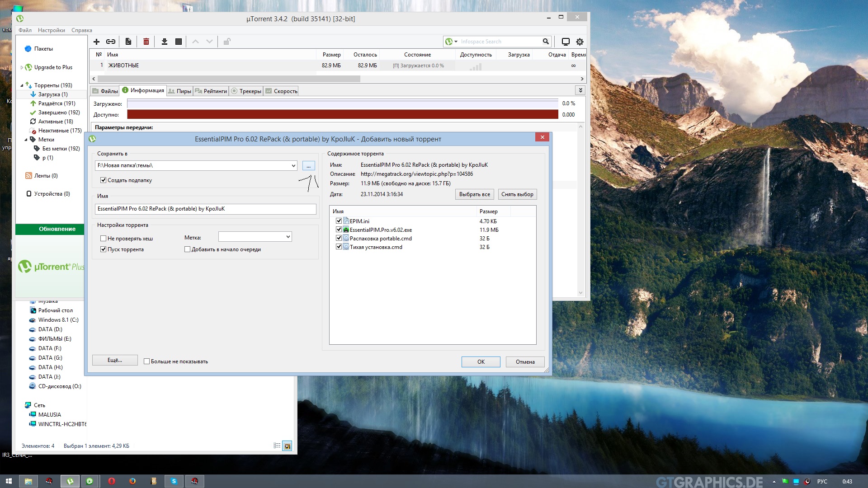Click the Обновление green banner
The image size is (868, 488).
50,229
